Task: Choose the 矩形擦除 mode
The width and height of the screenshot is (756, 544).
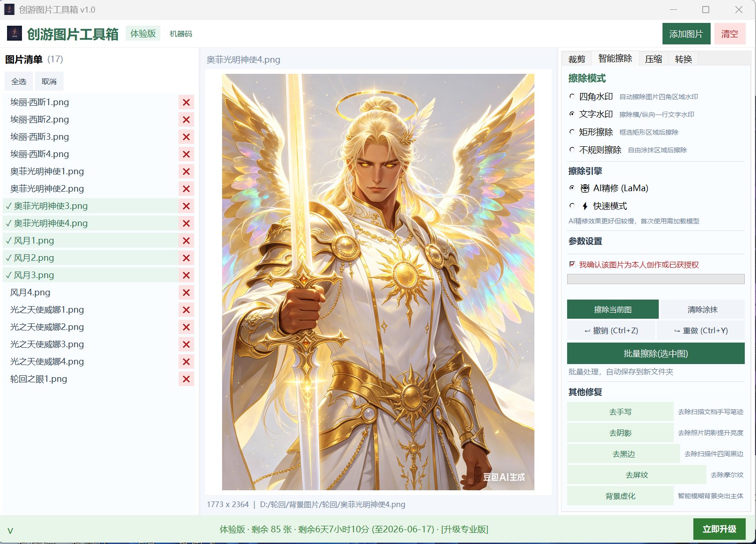Action: coord(572,132)
